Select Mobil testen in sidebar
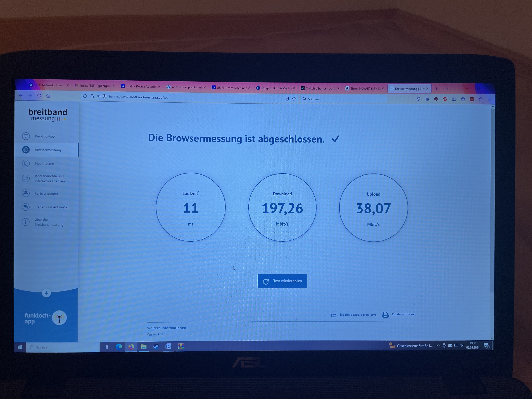Image resolution: width=532 pixels, height=399 pixels. point(44,163)
